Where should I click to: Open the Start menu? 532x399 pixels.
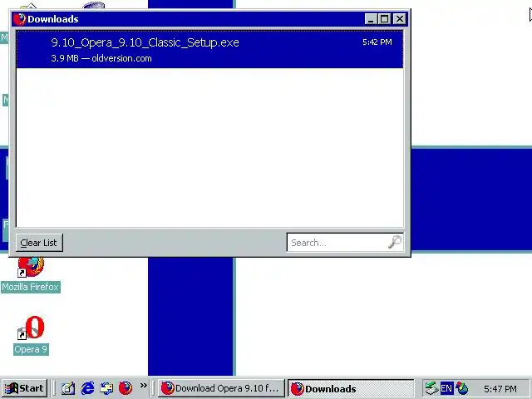tap(24, 388)
